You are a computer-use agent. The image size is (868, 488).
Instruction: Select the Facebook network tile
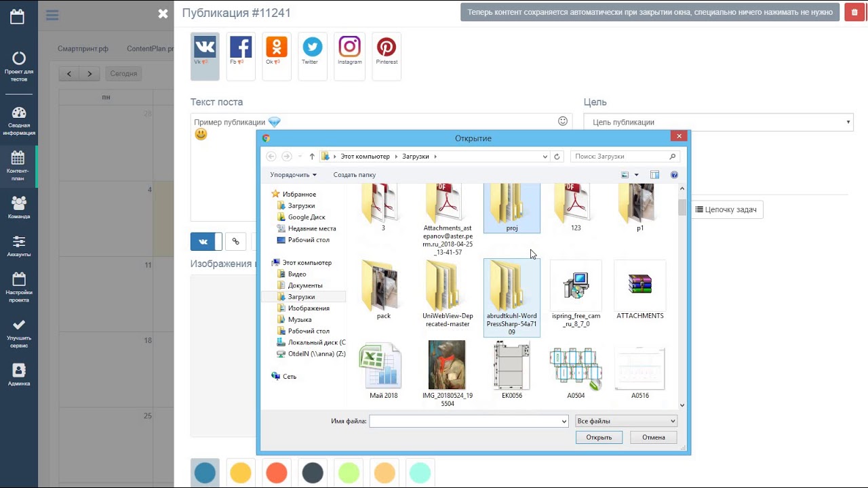(x=241, y=56)
